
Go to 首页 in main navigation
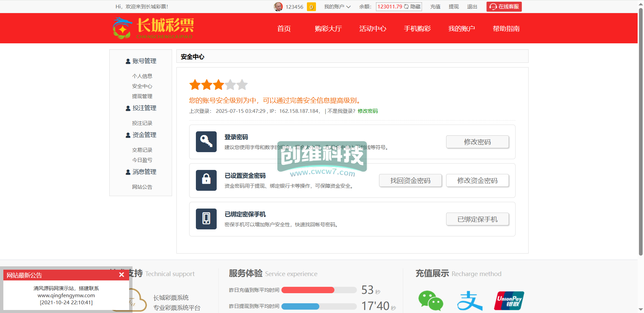tap(284, 29)
